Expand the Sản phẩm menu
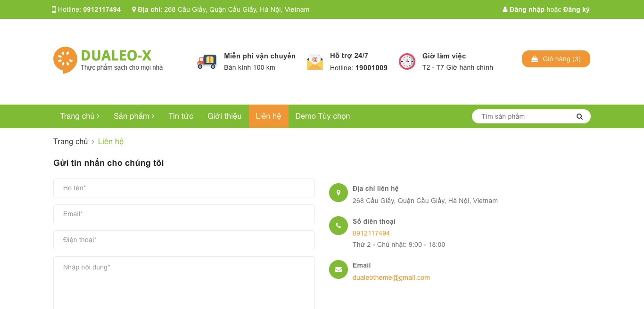This screenshot has width=644, height=309. click(134, 116)
